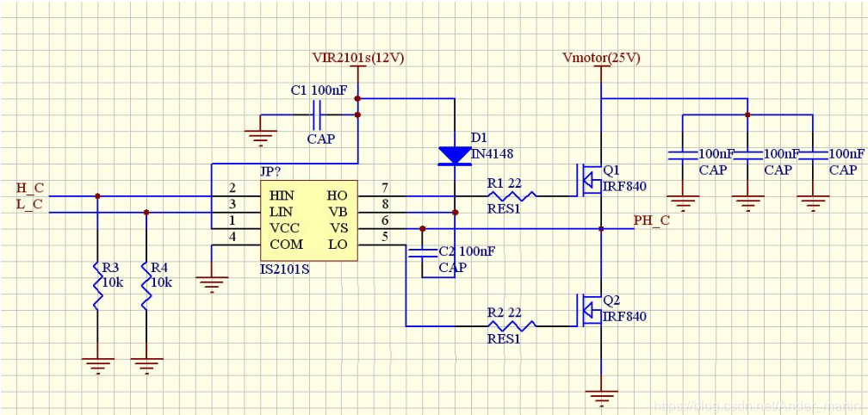The height and width of the screenshot is (415, 868).
Task: Select the JP? designator label
Action: click(x=272, y=171)
